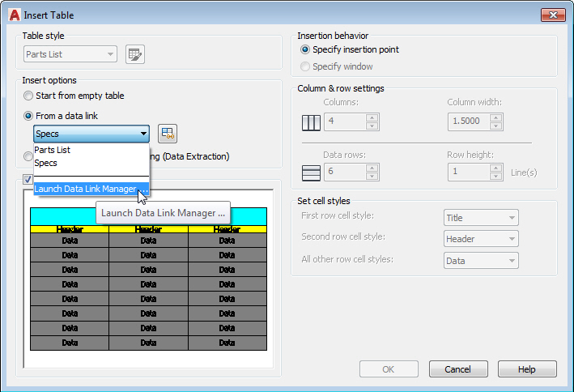
Task: Choose Parts List from dropdown list
Action: pos(91,150)
